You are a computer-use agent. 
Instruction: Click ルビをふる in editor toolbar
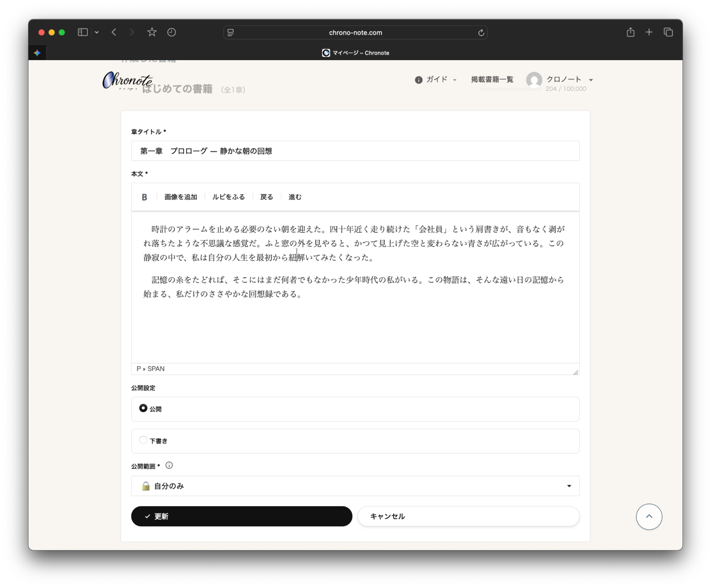pyautogui.click(x=228, y=197)
